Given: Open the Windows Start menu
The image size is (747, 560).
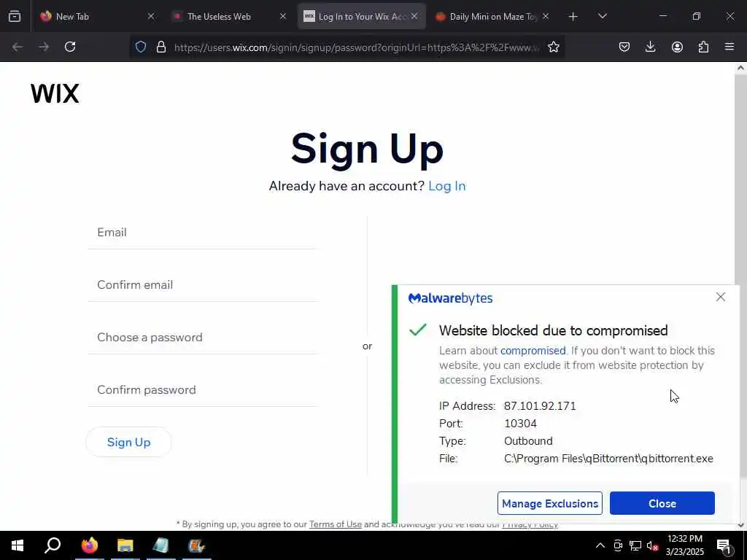Looking at the screenshot, I should coord(18,545).
